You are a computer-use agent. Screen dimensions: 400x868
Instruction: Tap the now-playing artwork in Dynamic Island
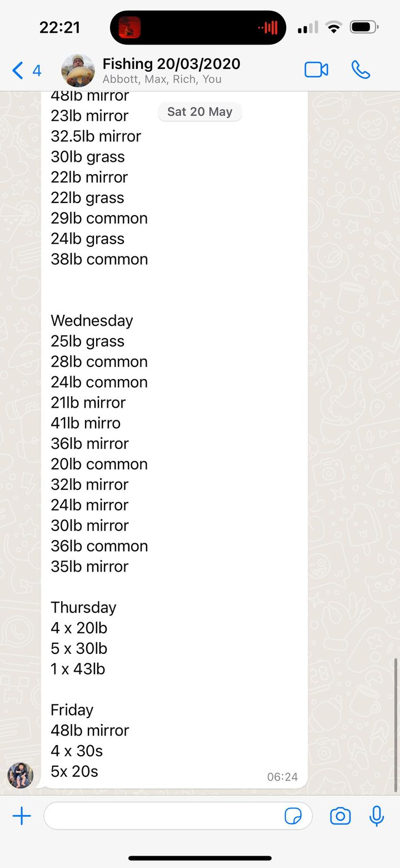click(x=129, y=27)
